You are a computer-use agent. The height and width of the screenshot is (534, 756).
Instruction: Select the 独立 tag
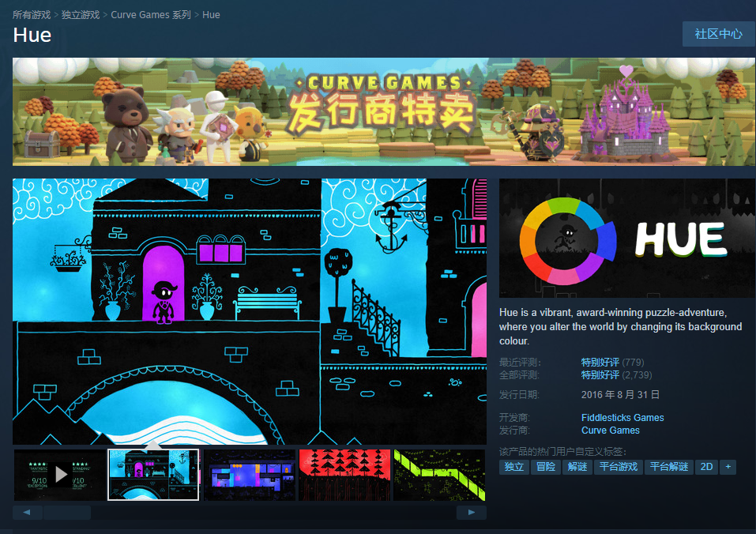pos(514,467)
